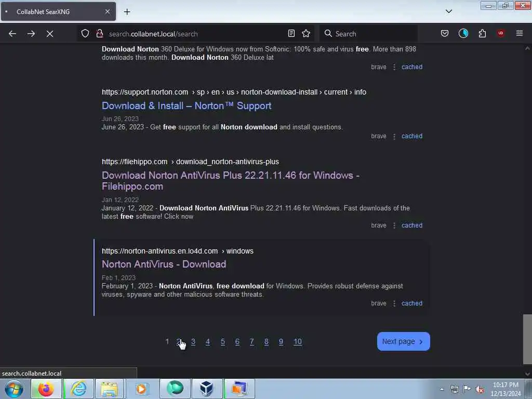Show hidden system tray icons

(442, 389)
